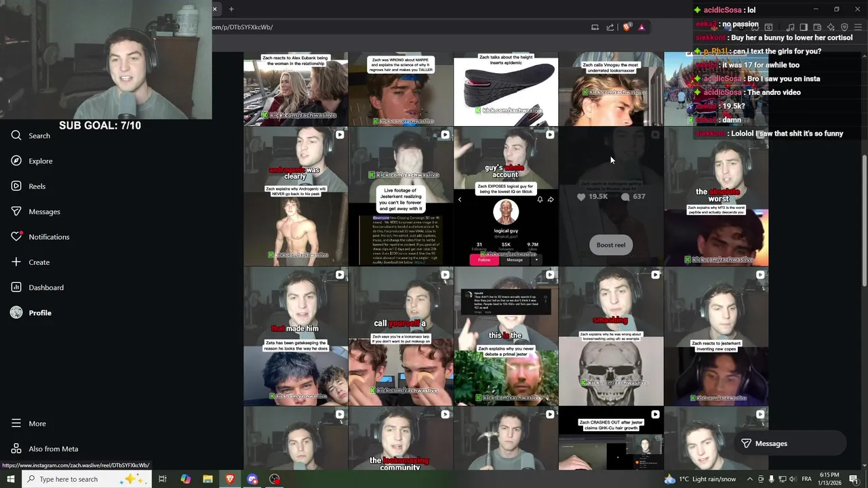Open the Dashboard page

tap(37, 287)
